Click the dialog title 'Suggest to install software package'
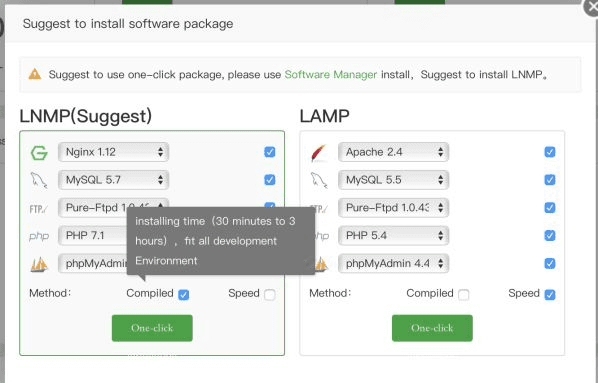 pyautogui.click(x=128, y=24)
